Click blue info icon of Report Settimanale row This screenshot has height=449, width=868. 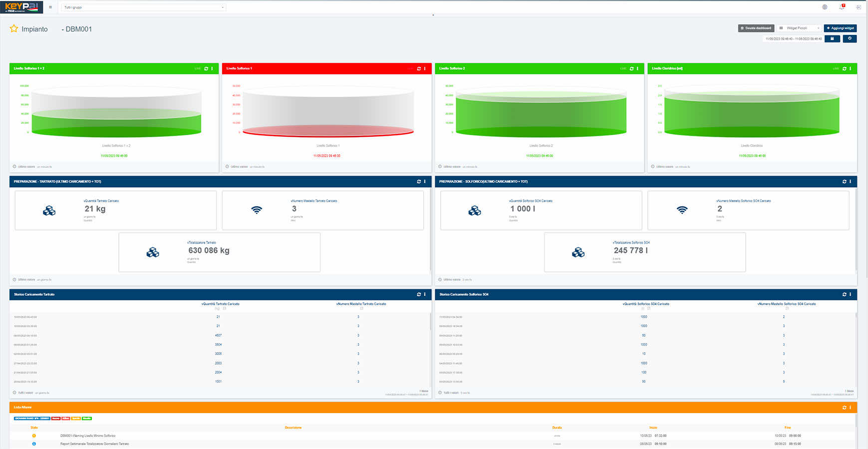click(34, 444)
